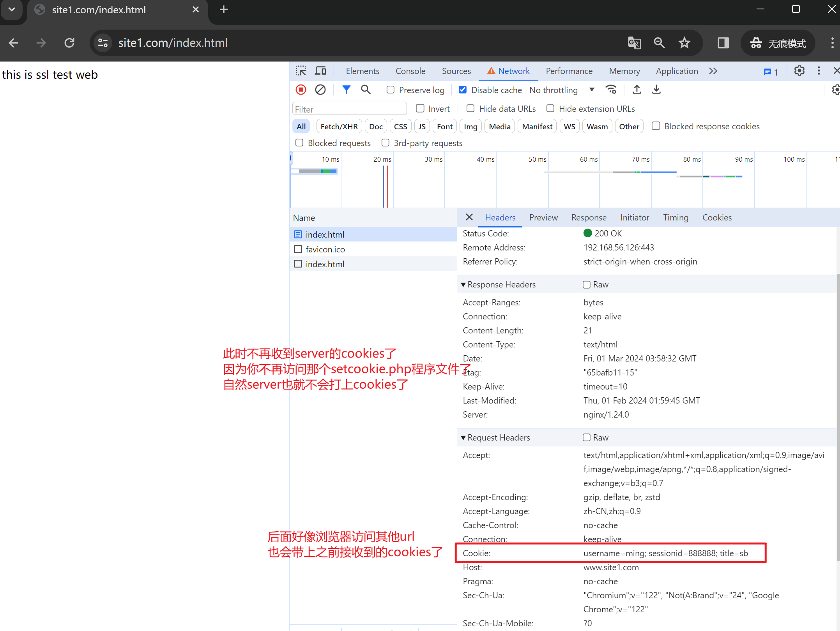Click the import HAR file upload icon
The width and height of the screenshot is (840, 631).
637,90
